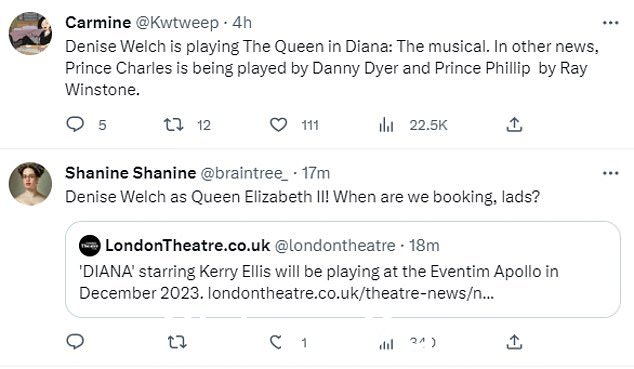Reply to Shanine Shanine's tweet

click(75, 342)
